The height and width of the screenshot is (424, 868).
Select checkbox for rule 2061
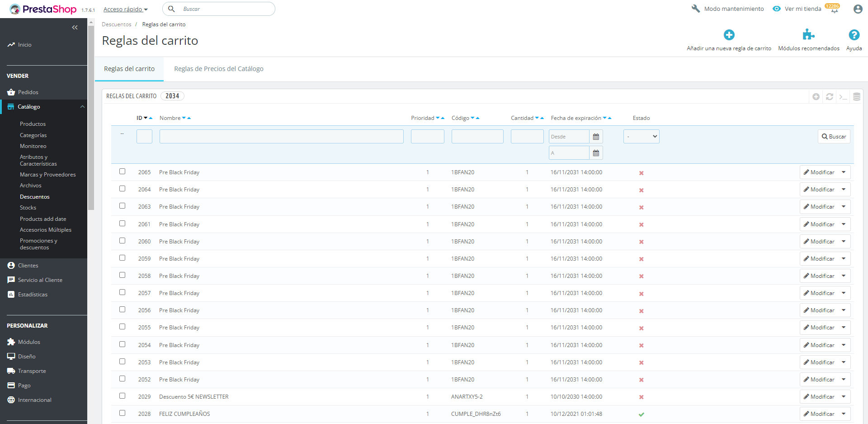(122, 224)
